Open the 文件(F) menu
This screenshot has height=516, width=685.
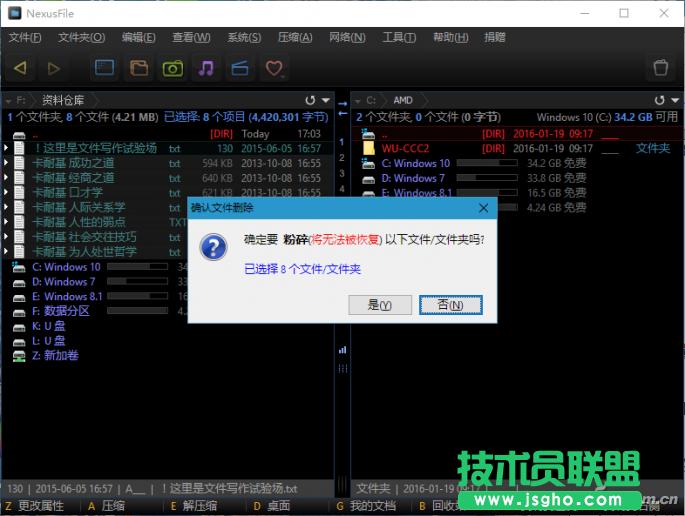[25, 38]
